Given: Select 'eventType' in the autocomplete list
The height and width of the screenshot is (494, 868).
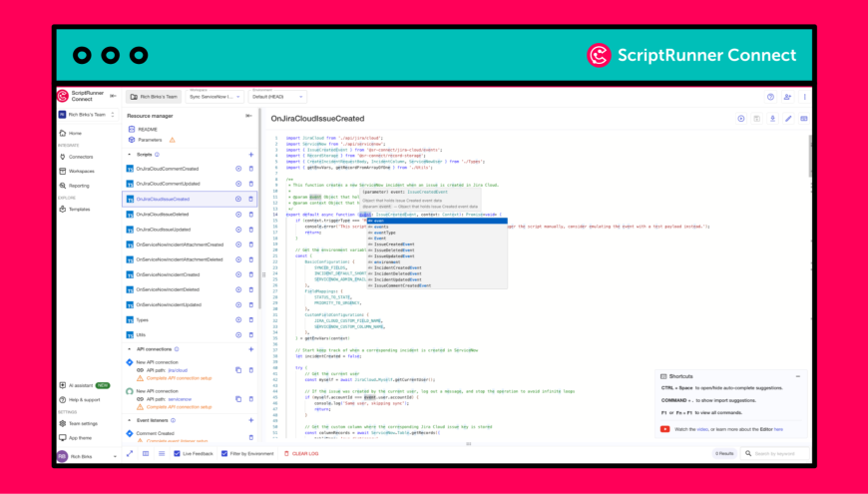Looking at the screenshot, I should [x=437, y=233].
